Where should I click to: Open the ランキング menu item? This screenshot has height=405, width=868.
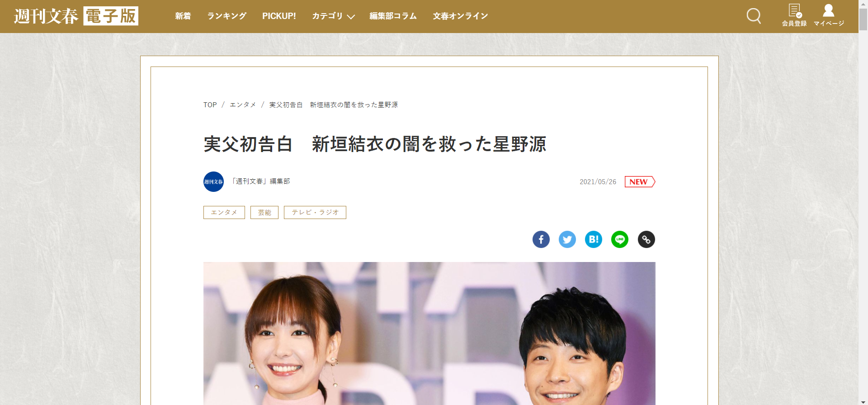click(226, 16)
